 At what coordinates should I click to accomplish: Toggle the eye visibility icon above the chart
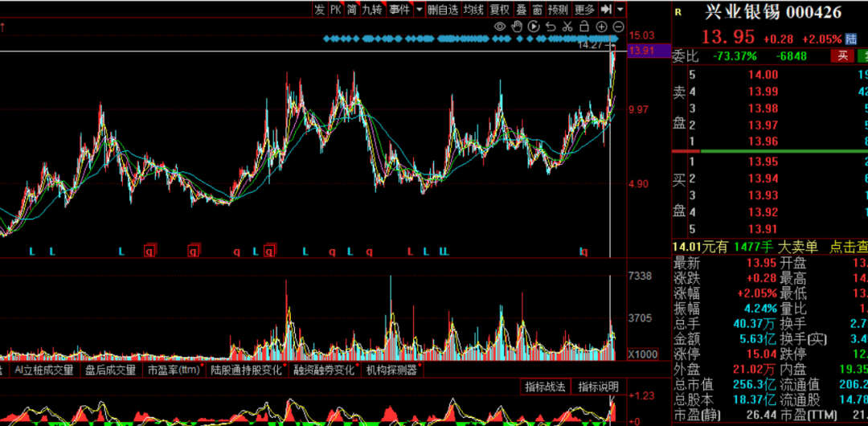[500, 27]
